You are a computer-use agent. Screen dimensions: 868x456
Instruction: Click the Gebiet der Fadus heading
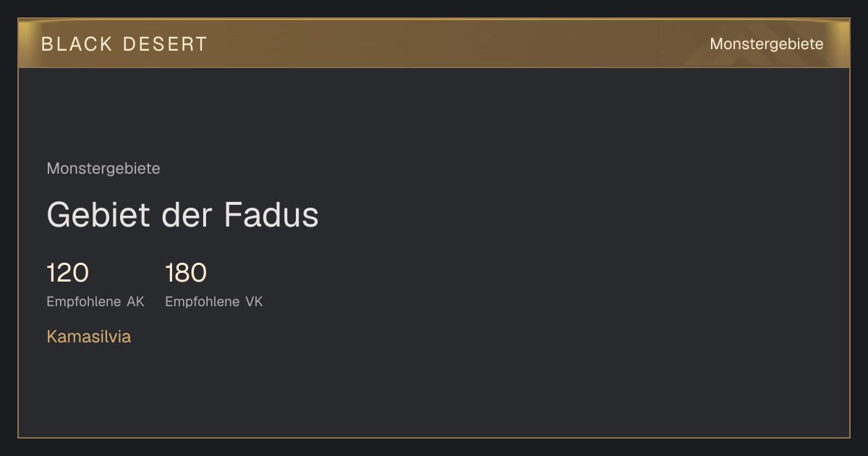(x=182, y=214)
